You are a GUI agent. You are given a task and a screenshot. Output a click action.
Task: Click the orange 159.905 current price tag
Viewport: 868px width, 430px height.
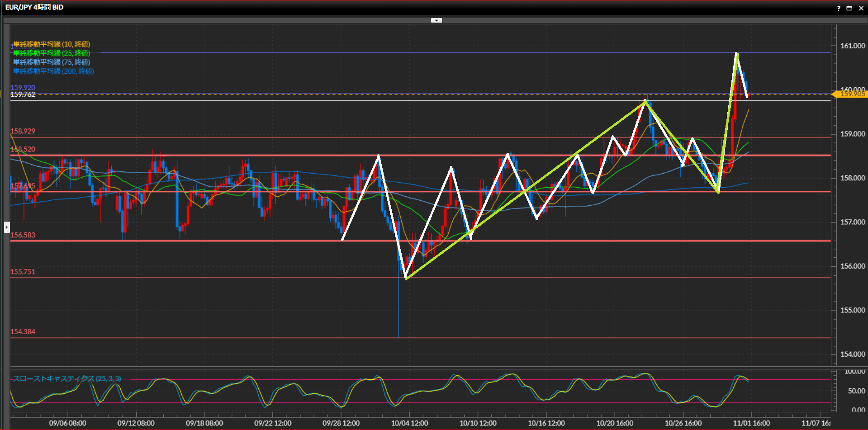click(852, 94)
